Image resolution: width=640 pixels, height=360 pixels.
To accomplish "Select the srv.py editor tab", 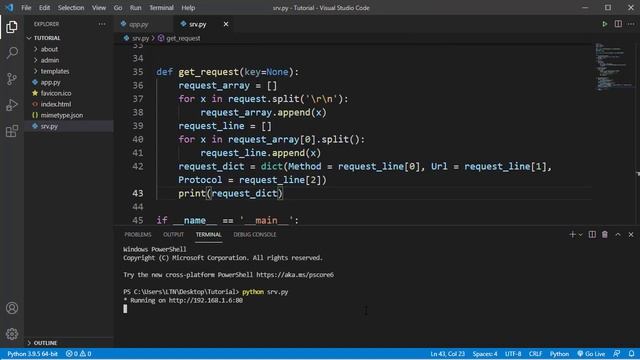I will coord(204,24).
